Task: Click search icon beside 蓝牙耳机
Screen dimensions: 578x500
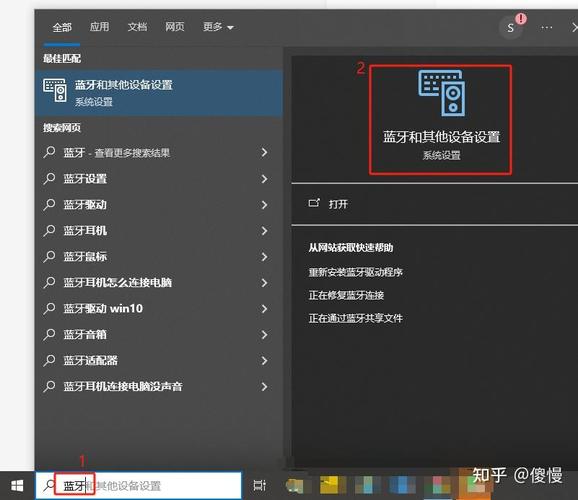Action: point(49,230)
